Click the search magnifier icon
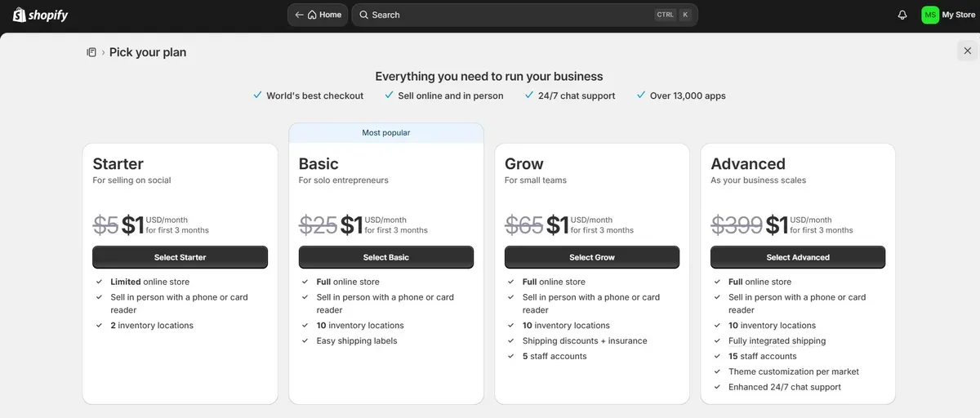 point(364,15)
